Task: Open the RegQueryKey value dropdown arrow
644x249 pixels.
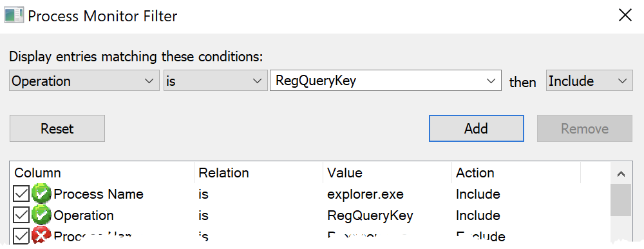Action: tap(490, 81)
